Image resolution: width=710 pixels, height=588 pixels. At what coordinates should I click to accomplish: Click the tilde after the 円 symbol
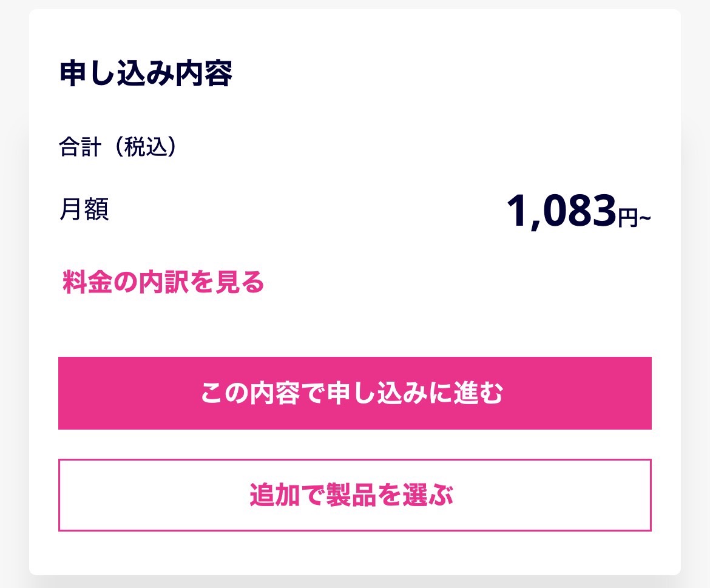click(645, 218)
